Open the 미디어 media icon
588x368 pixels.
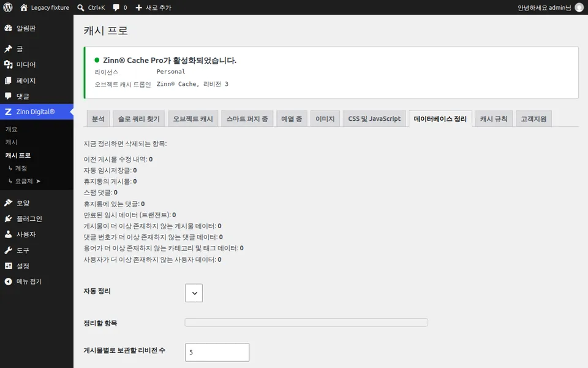[8, 64]
